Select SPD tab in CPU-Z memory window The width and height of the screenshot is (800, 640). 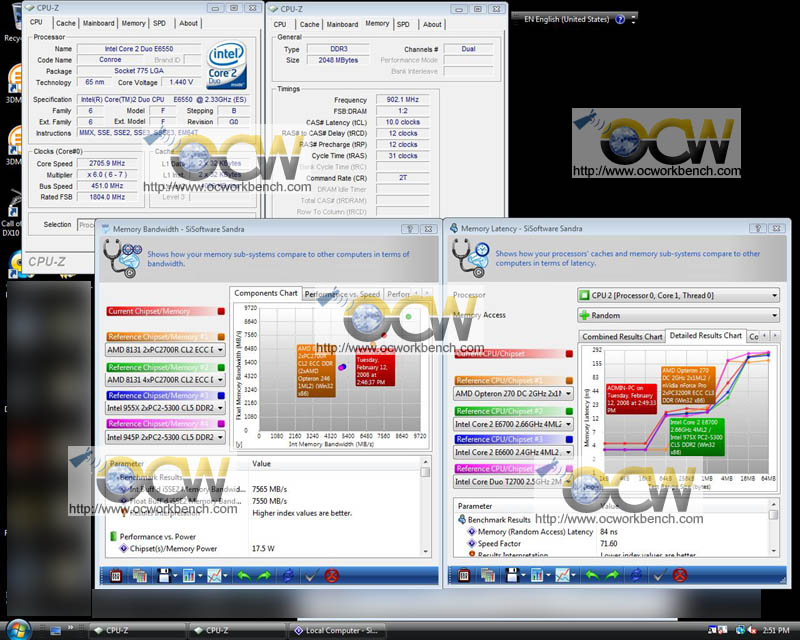(403, 24)
